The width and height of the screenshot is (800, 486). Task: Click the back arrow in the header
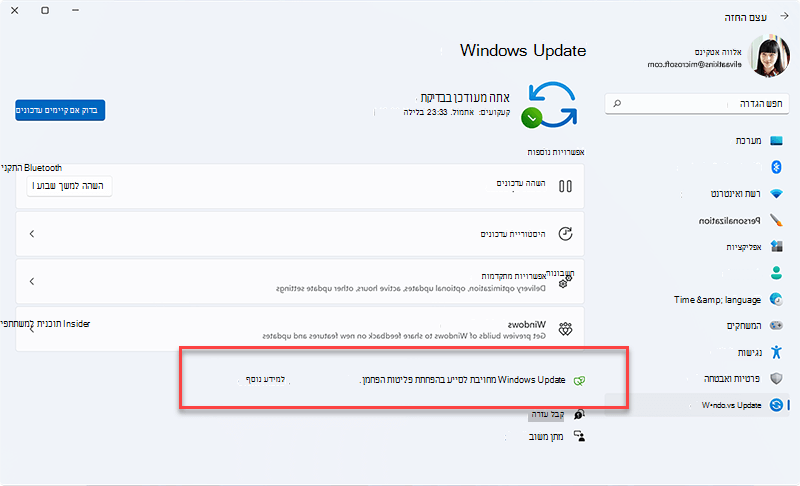[x=784, y=16]
